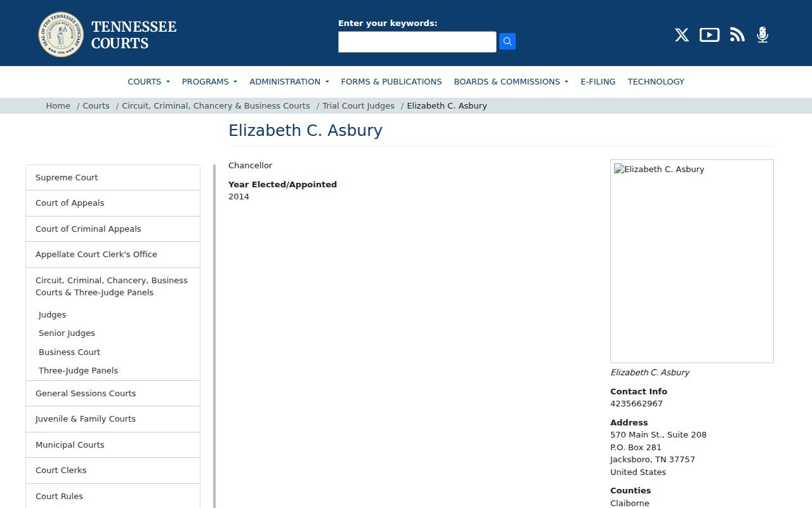
Task: Open the X (Twitter) social icon
Action: [x=682, y=35]
